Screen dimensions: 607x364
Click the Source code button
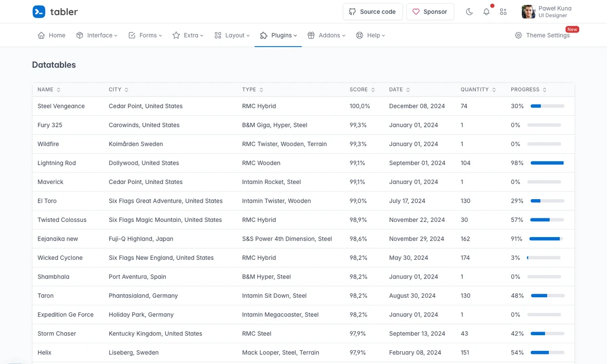(x=373, y=12)
